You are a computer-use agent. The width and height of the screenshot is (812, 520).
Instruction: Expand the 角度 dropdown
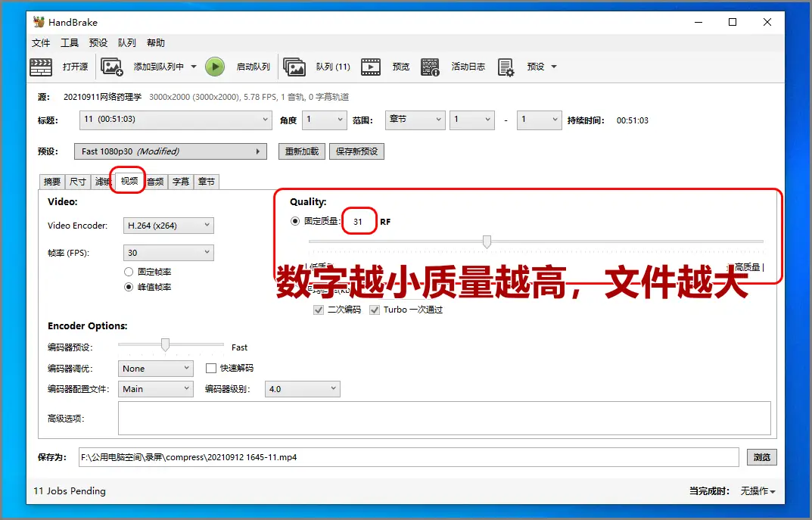click(324, 120)
